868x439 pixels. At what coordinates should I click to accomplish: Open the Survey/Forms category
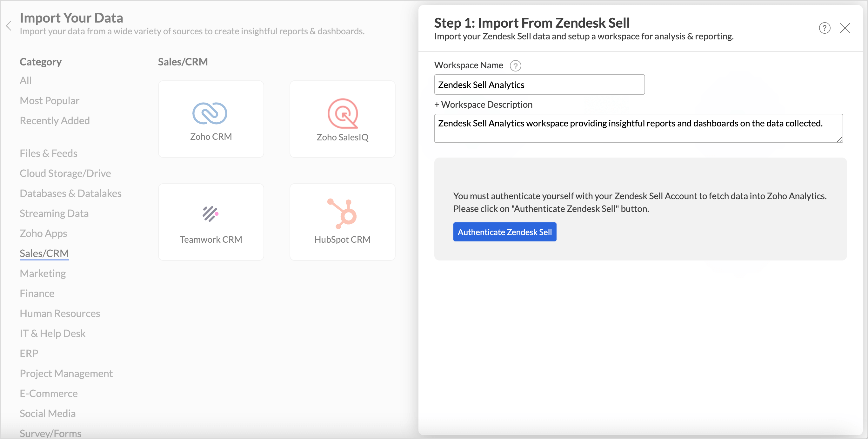[x=50, y=433]
